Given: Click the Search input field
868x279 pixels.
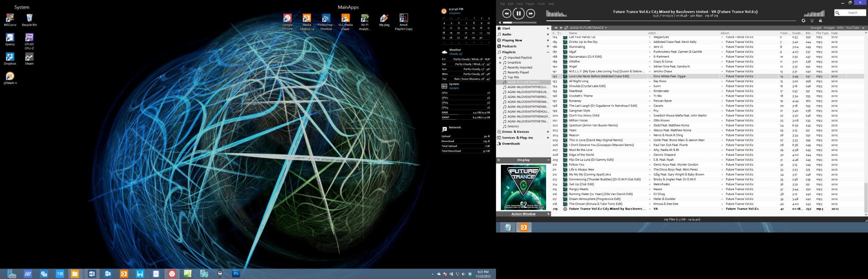Looking at the screenshot, I should point(852,13).
